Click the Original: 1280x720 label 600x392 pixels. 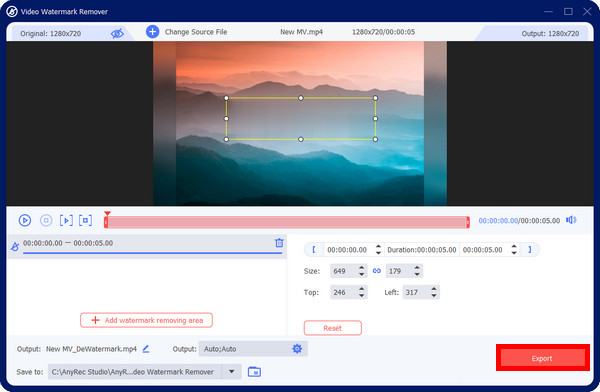click(51, 34)
